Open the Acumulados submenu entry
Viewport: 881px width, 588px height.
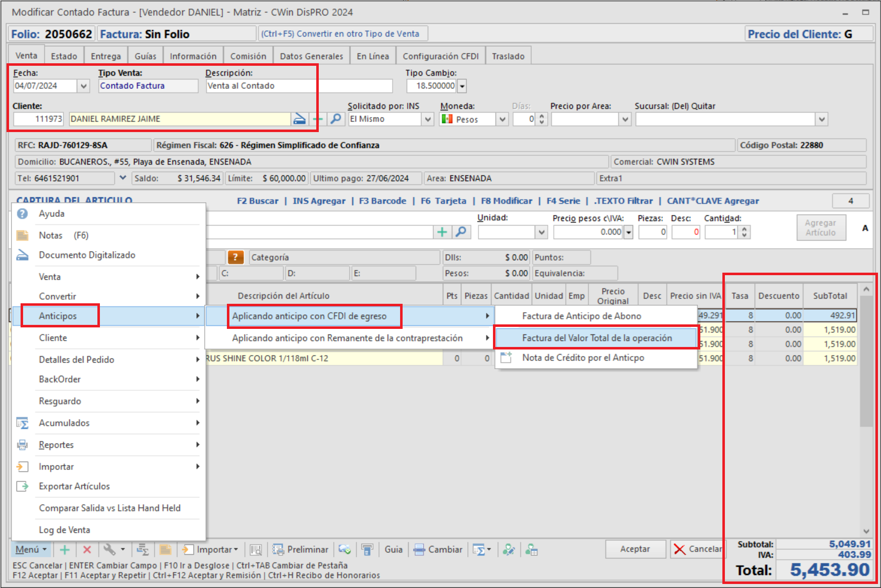[108, 423]
